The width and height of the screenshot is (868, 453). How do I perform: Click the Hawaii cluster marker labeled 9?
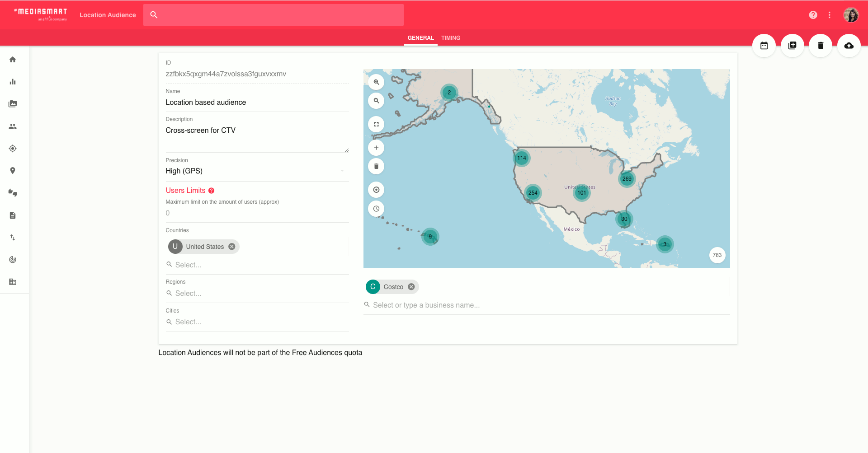430,236
